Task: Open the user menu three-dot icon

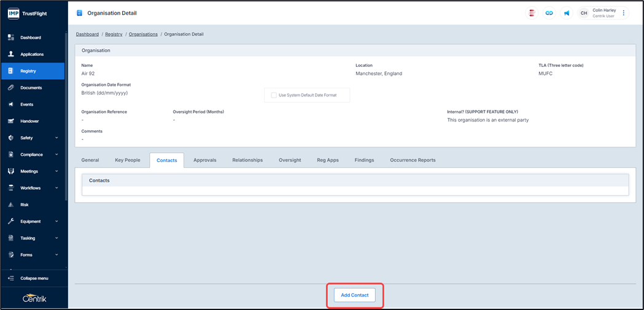Action: coord(624,13)
